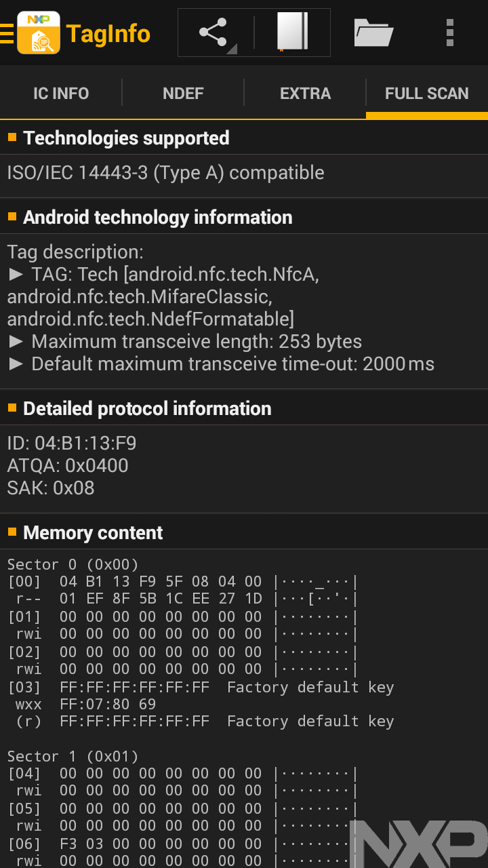488x868 pixels.
Task: Tap the Sector 0 (0x00) label
Action: click(73, 564)
